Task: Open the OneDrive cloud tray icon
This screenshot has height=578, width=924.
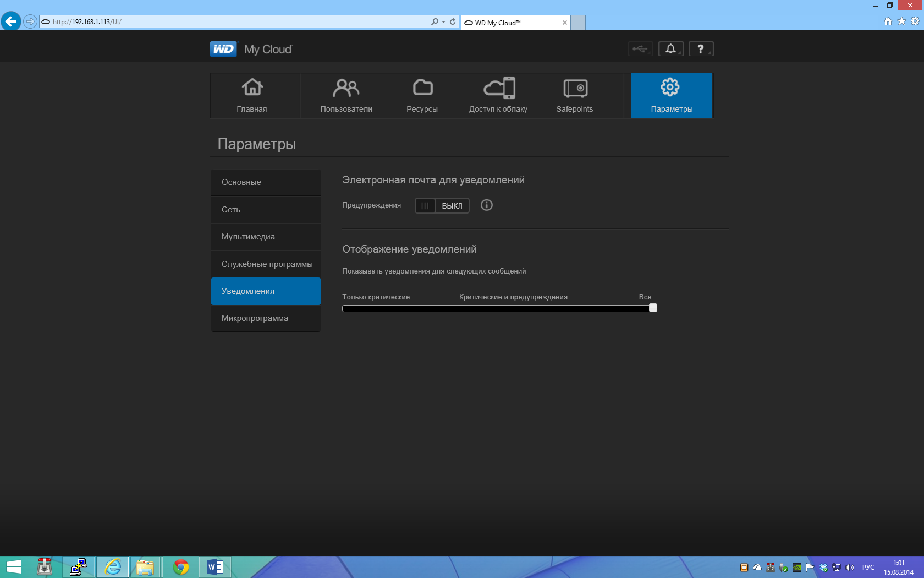Action: click(757, 568)
